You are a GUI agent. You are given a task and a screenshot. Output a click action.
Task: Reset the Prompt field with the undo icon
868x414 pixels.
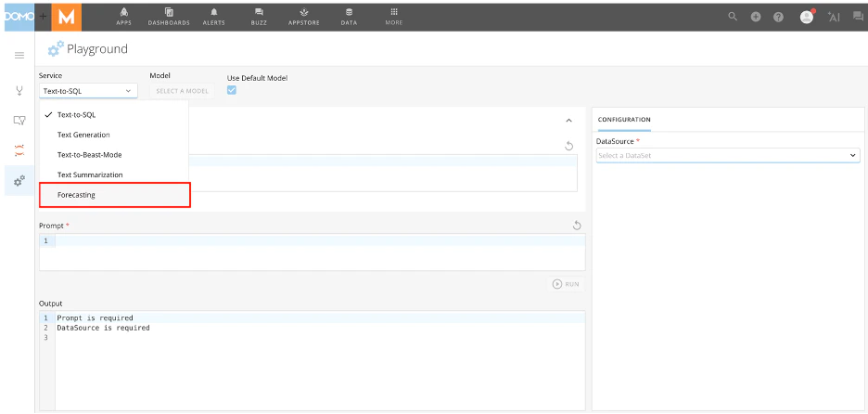click(x=576, y=225)
